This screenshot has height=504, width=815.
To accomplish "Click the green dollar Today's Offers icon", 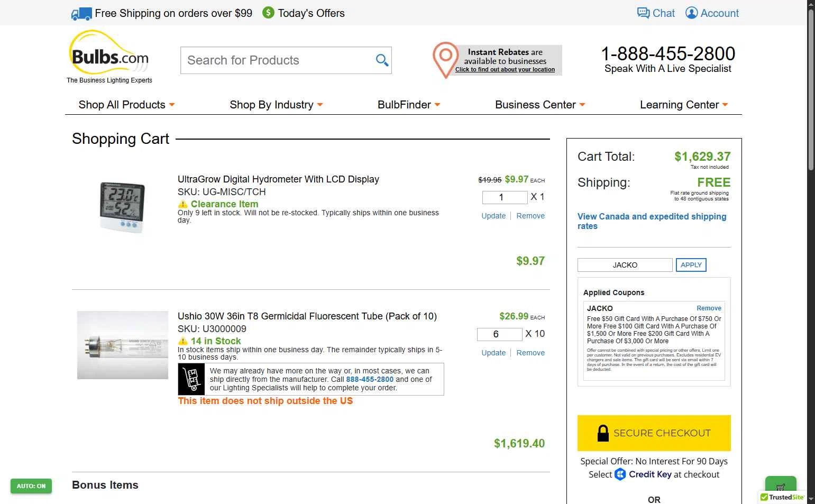I will [x=268, y=13].
